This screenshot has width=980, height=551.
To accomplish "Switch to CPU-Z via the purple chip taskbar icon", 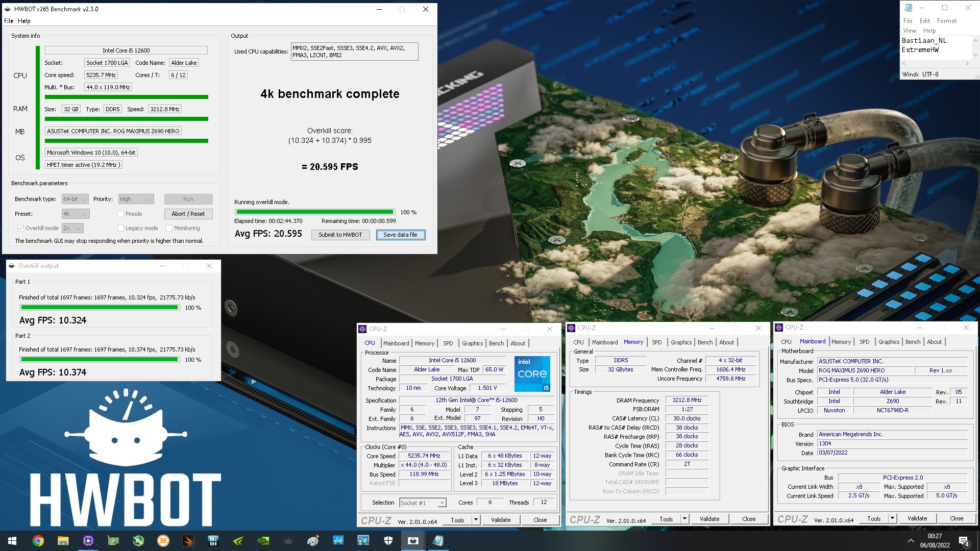I will click(88, 541).
